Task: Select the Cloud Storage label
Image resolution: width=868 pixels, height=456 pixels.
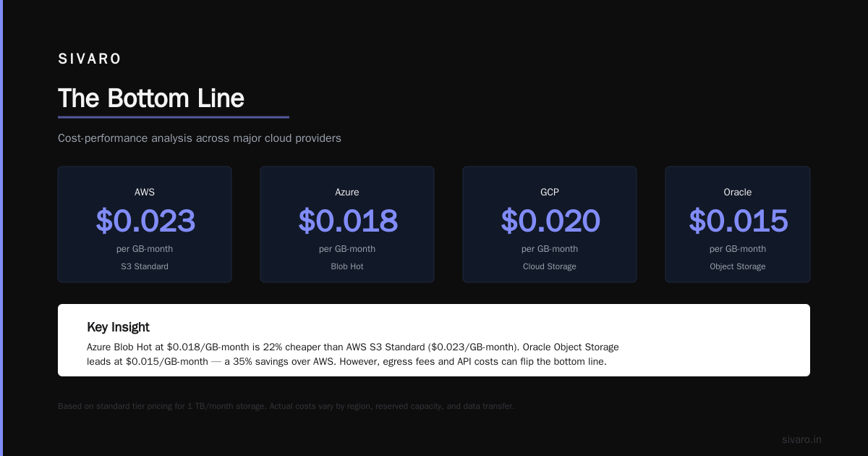Action: click(x=550, y=266)
